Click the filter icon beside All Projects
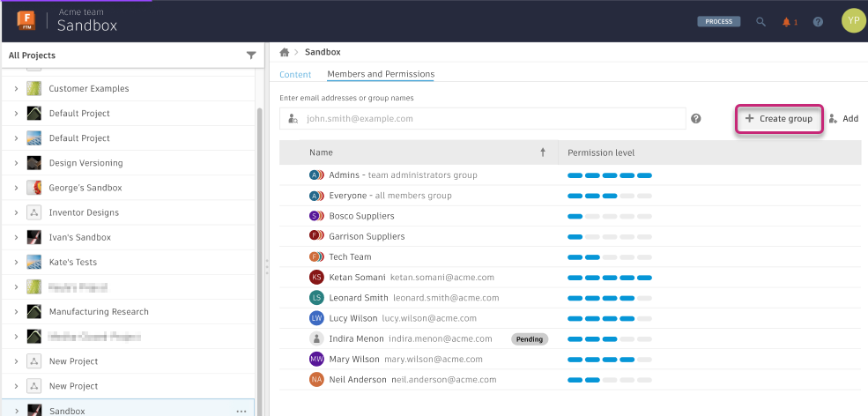868x416 pixels. tap(251, 56)
